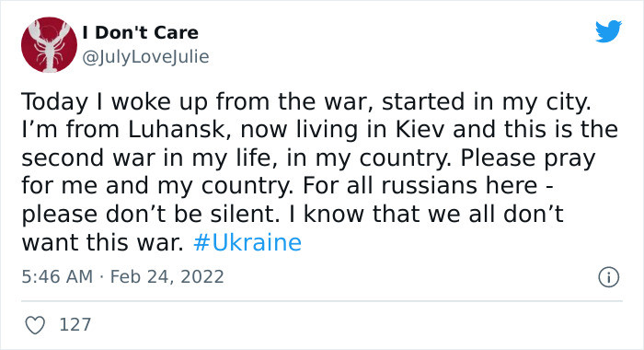Viewport: 644px width, 350px height.
Task: Click the phrase please don't be silent
Action: pos(148,215)
